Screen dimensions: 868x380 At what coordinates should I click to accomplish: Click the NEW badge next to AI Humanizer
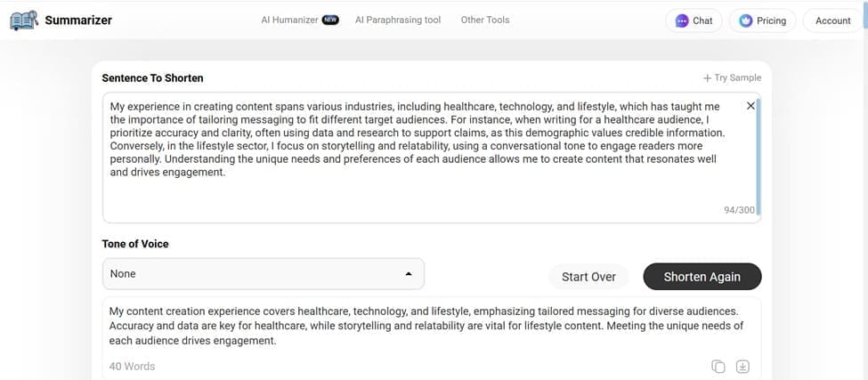click(330, 20)
